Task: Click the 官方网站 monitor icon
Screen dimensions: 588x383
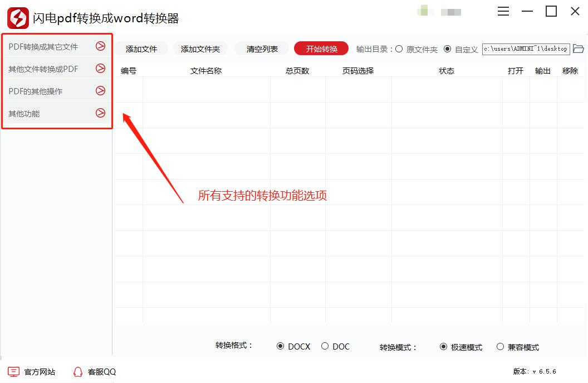Action: (12, 371)
